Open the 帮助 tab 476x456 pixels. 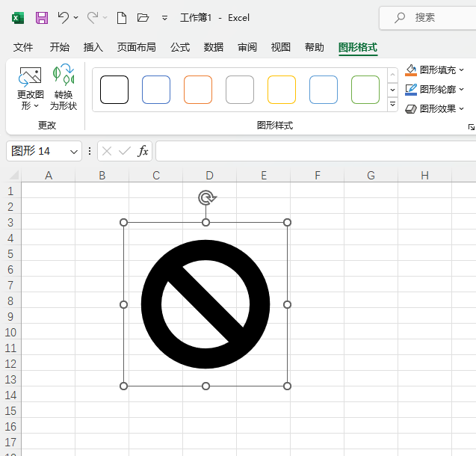314,47
